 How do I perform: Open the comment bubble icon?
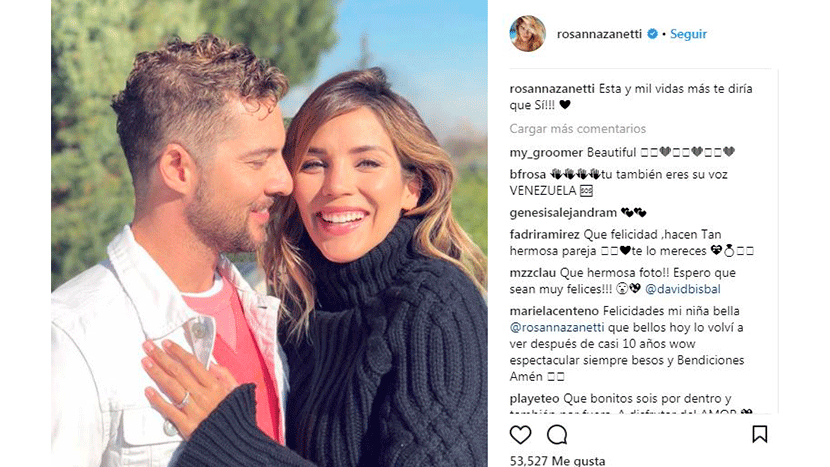pyautogui.click(x=557, y=435)
